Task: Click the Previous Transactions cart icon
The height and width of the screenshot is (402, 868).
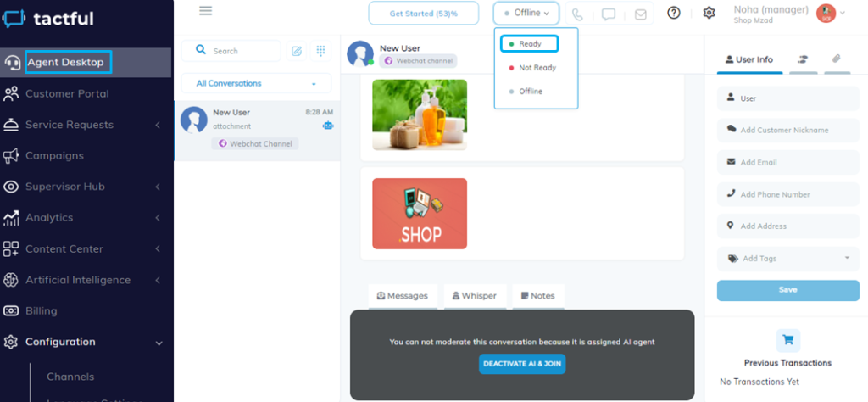Action: [787, 341]
